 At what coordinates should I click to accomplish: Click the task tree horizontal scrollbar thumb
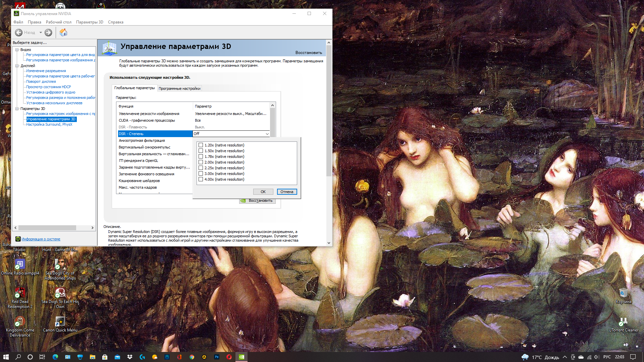[x=47, y=228]
